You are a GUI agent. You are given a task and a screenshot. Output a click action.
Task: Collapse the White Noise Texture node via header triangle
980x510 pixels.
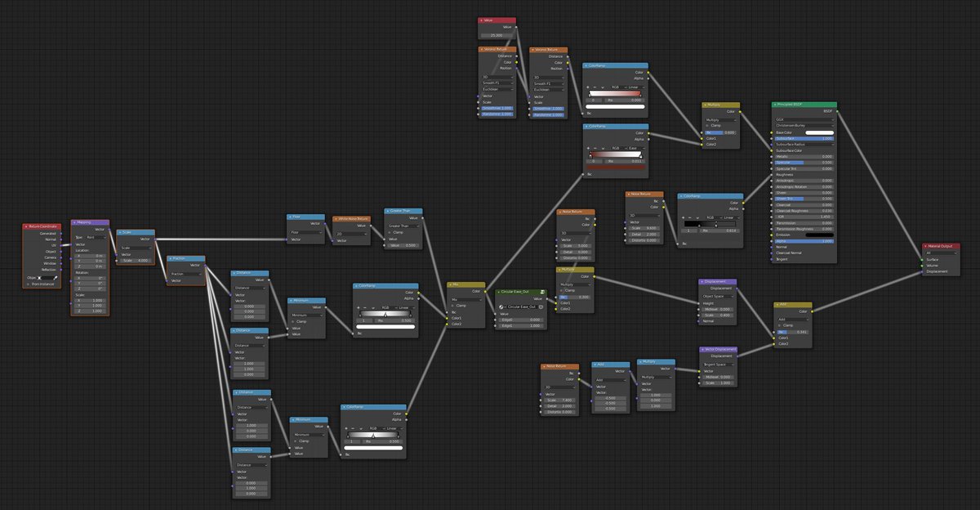[336, 219]
